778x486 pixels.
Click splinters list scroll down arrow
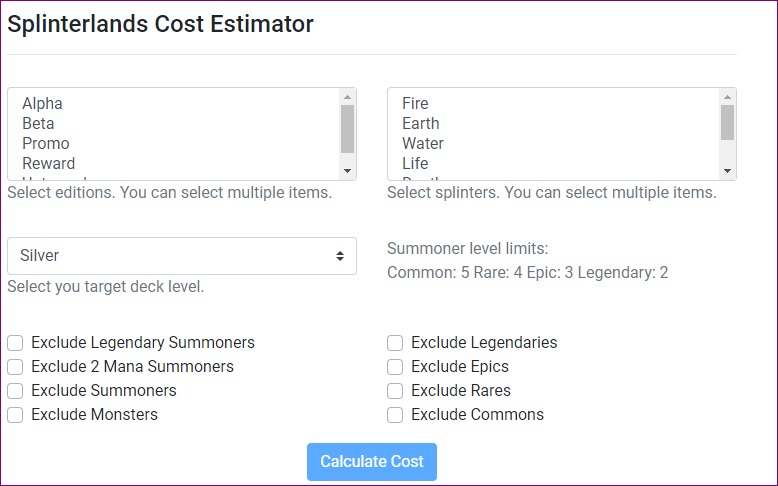coord(727,171)
